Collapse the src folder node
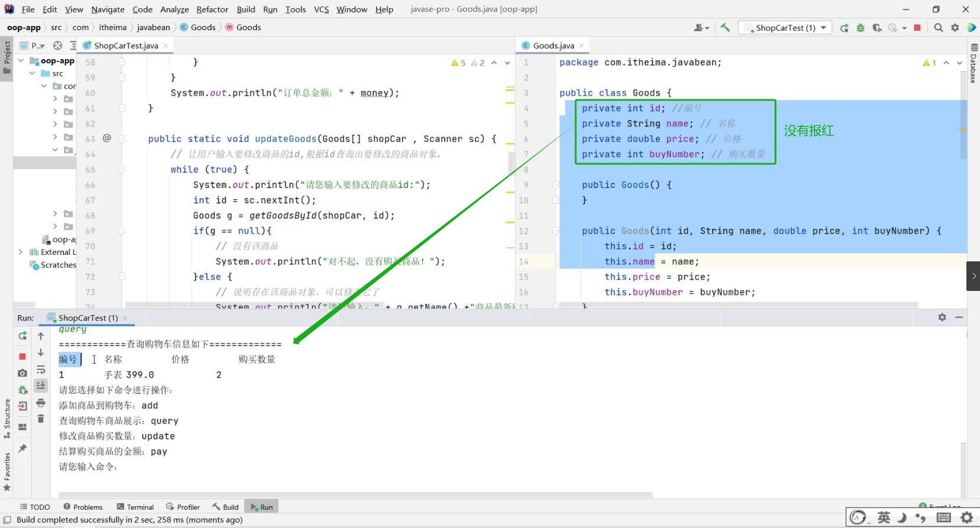Image resolution: width=980 pixels, height=528 pixels. point(32,73)
